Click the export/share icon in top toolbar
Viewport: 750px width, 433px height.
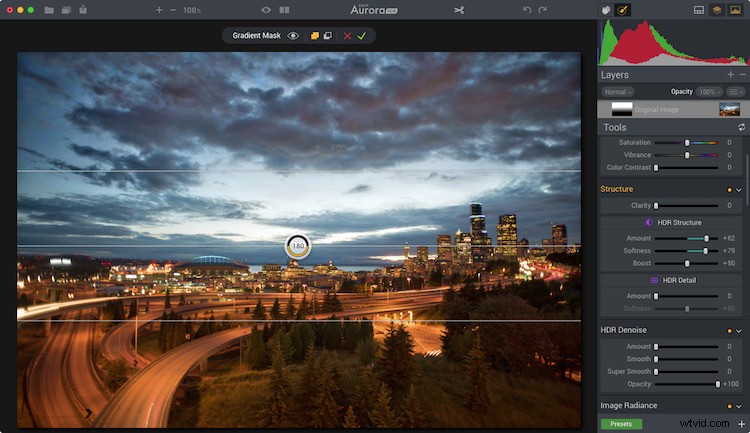click(83, 10)
